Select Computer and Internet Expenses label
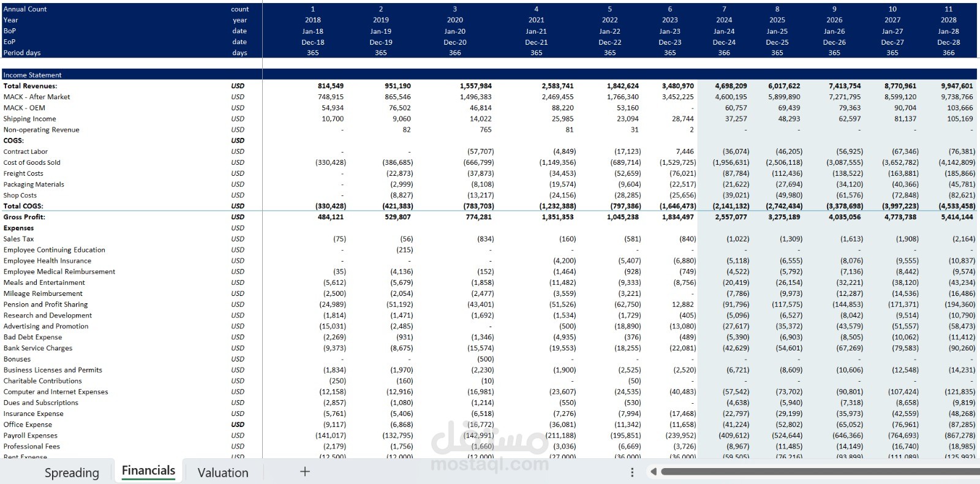Screen dimensions: 980x484 coord(56,392)
